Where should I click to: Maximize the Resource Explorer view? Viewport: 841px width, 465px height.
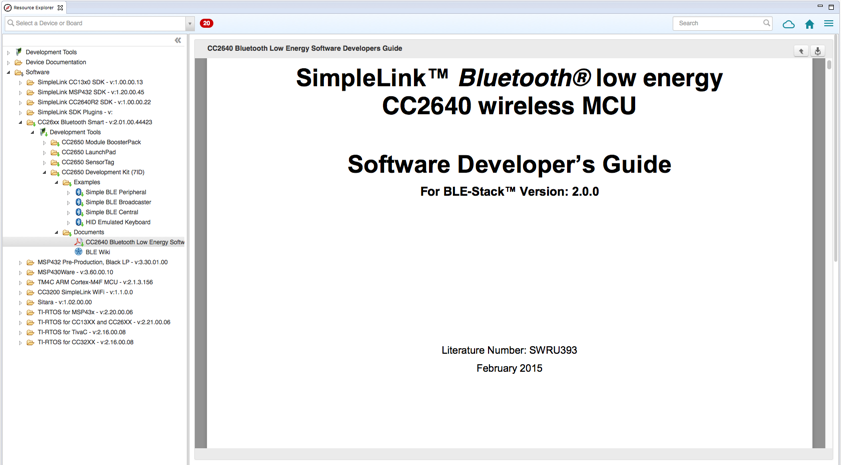tap(831, 6)
